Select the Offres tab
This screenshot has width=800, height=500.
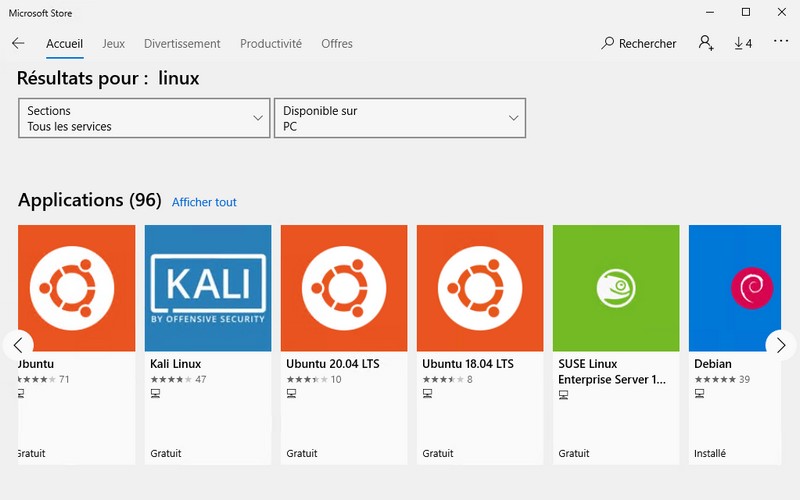[x=337, y=44]
